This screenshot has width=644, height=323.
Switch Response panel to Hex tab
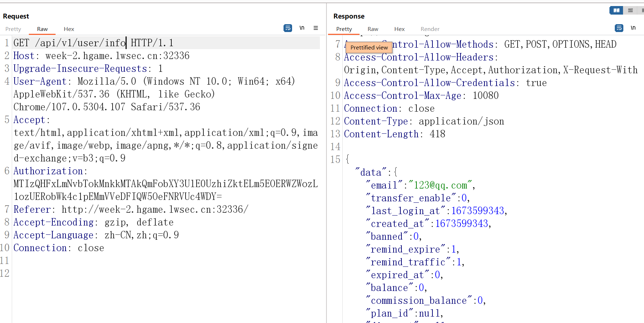(x=399, y=29)
